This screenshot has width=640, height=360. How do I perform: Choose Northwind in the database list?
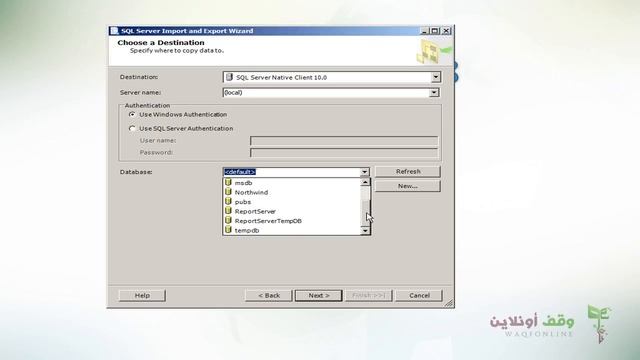click(x=292, y=192)
